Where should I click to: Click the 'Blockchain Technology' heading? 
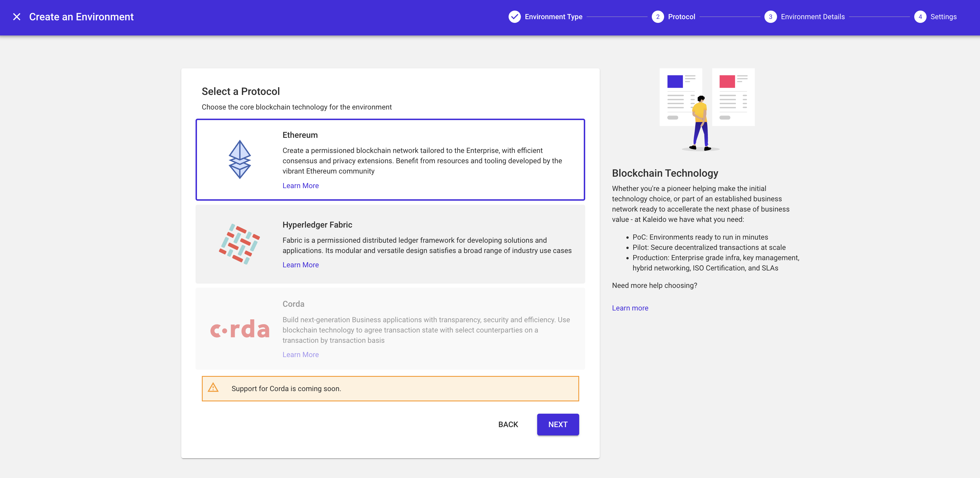pyautogui.click(x=665, y=173)
